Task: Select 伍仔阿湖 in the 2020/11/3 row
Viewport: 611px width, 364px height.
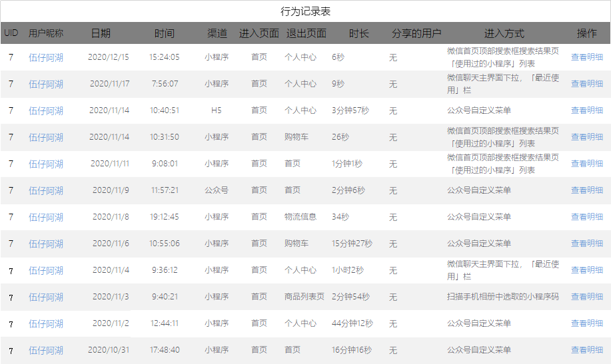Action: pos(46,297)
